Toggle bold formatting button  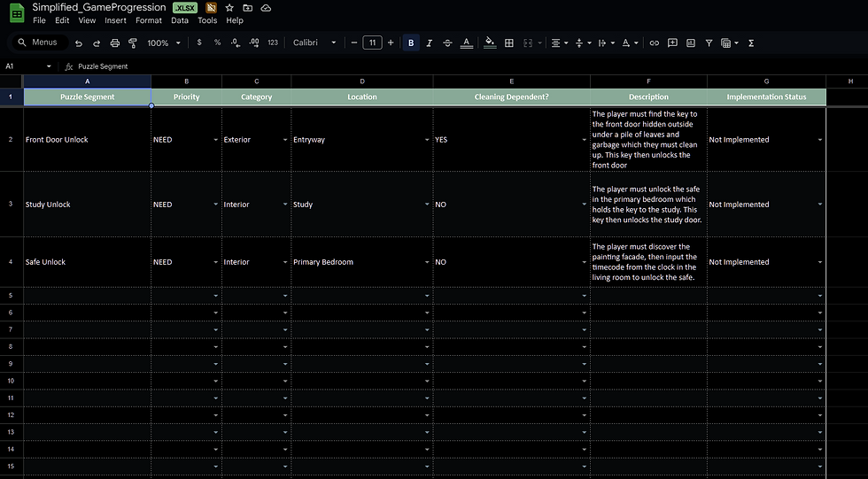(x=411, y=42)
